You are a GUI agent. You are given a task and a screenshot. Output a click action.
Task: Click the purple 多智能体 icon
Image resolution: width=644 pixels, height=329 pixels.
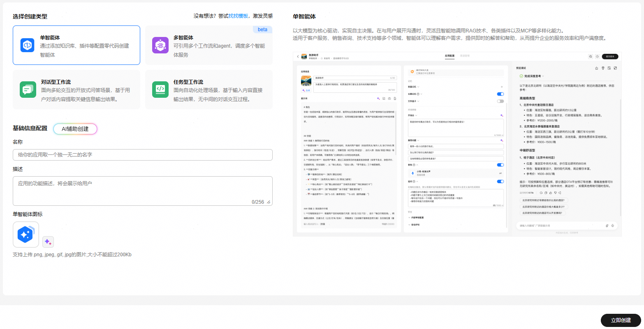click(x=160, y=45)
